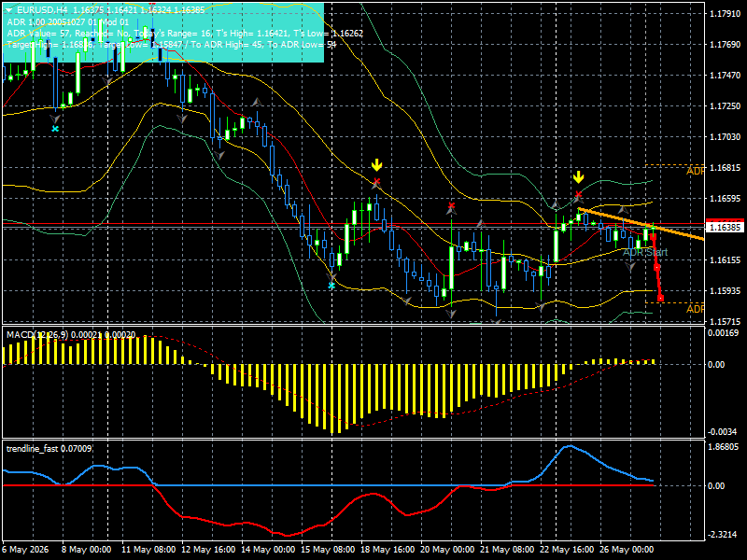Click the bottom square handle of the red projection line
Screen dimensions: 747x560
point(661,299)
